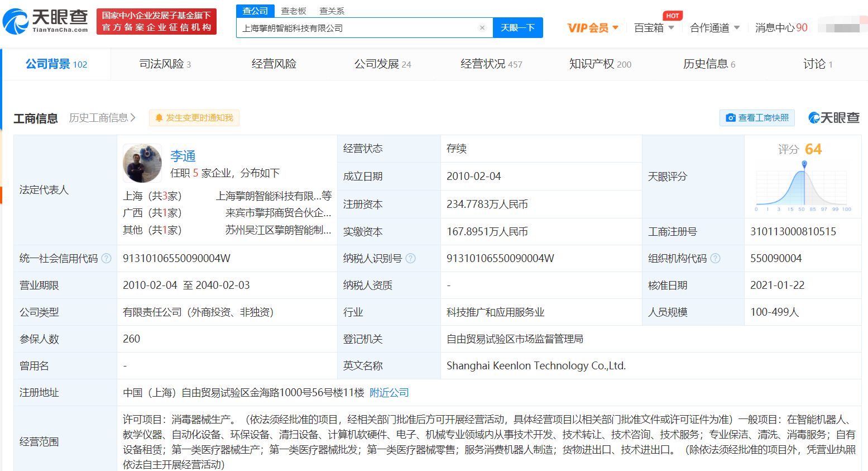Screen dimensions: 868x471
Task: Switch to the 查关系 search tab
Action: (x=332, y=11)
